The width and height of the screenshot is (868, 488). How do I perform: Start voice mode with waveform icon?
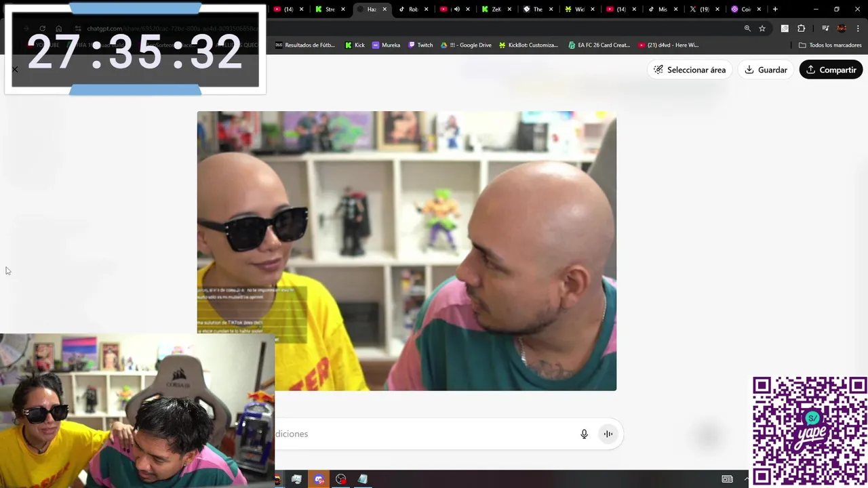tap(608, 434)
